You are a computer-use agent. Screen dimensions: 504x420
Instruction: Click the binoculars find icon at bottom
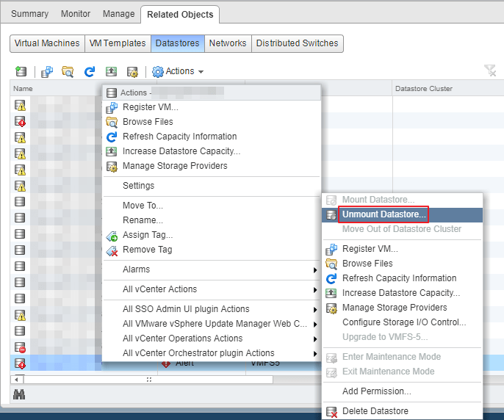click(19, 394)
